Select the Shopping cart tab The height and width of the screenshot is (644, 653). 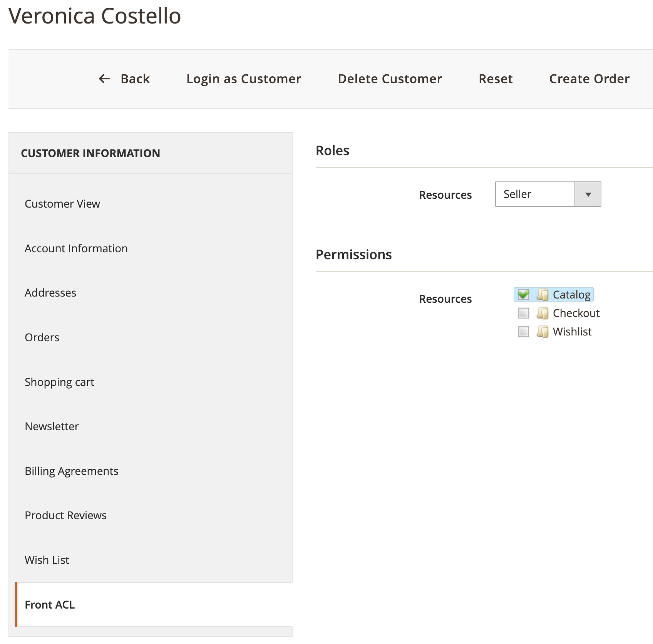(59, 382)
